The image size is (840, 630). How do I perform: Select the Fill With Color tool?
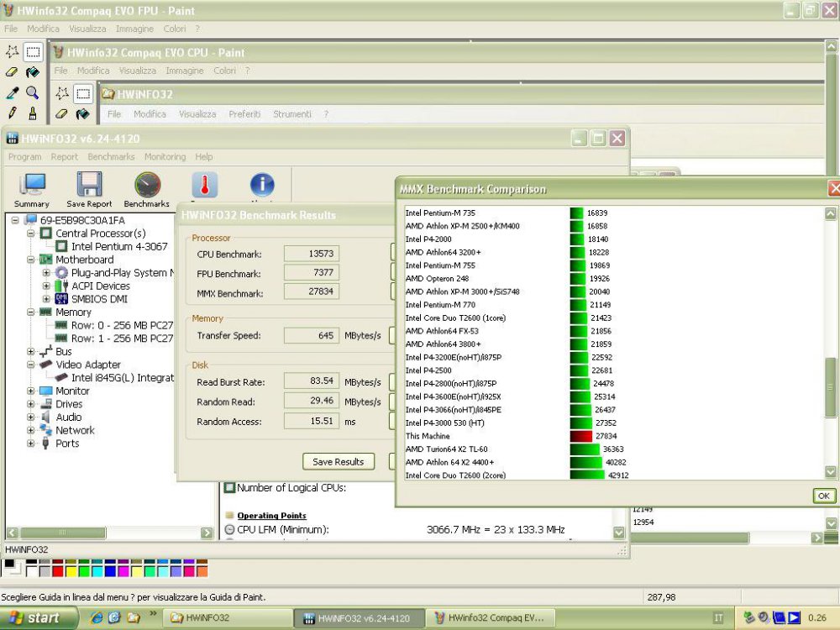(x=33, y=73)
